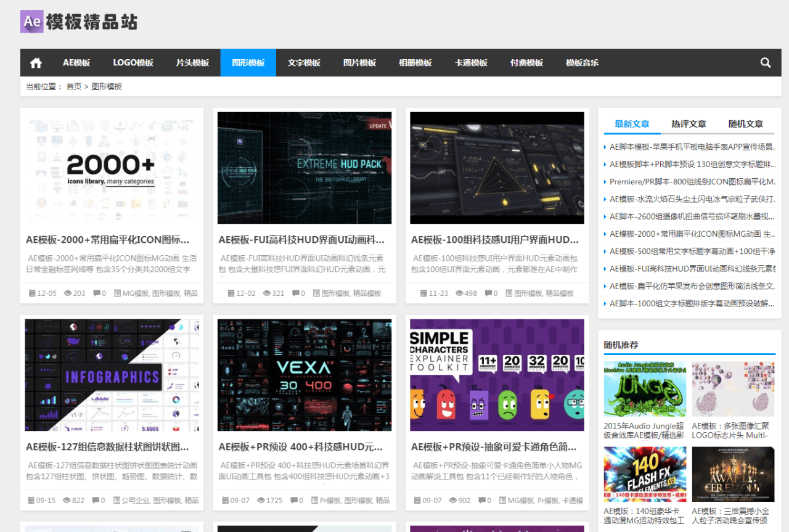This screenshot has width=789, height=532.
Task: Click comment icon on 2000+ ICON post
Action: point(96,293)
